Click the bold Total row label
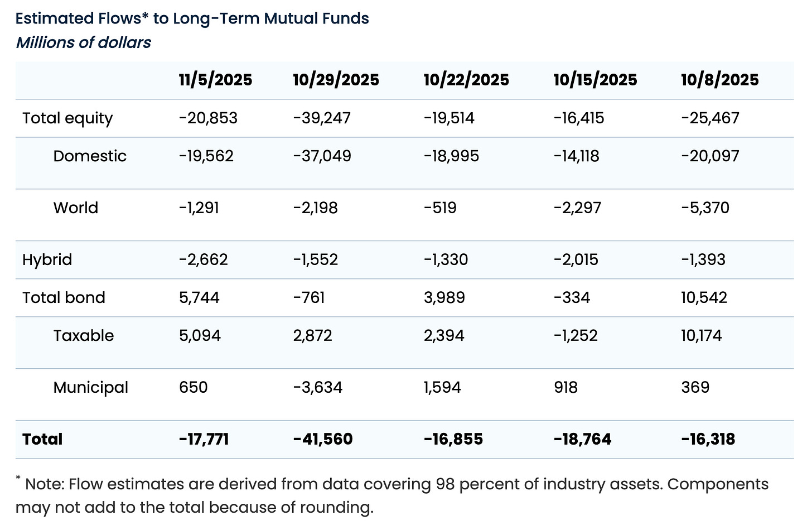The height and width of the screenshot is (530, 812). pyautogui.click(x=42, y=439)
